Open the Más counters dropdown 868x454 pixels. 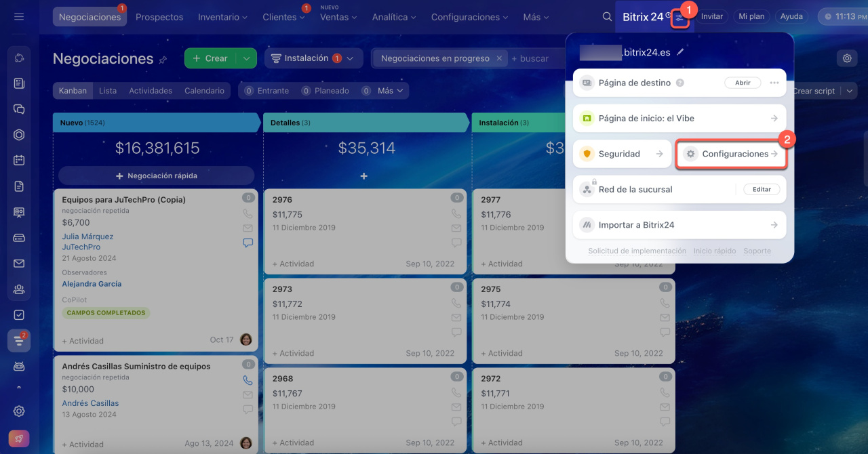[x=390, y=91]
